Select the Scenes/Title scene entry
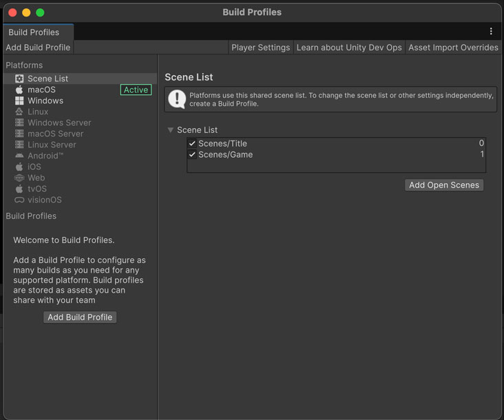The width and height of the screenshot is (504, 420). click(336, 144)
